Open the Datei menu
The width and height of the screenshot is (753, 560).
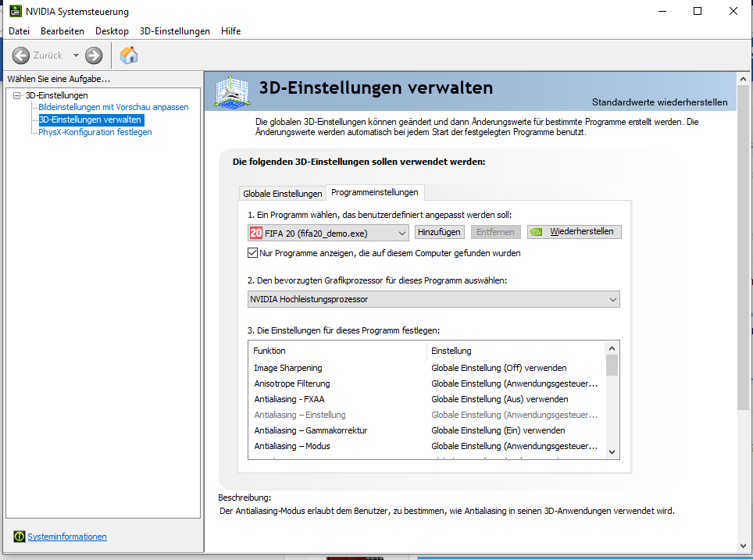click(20, 31)
